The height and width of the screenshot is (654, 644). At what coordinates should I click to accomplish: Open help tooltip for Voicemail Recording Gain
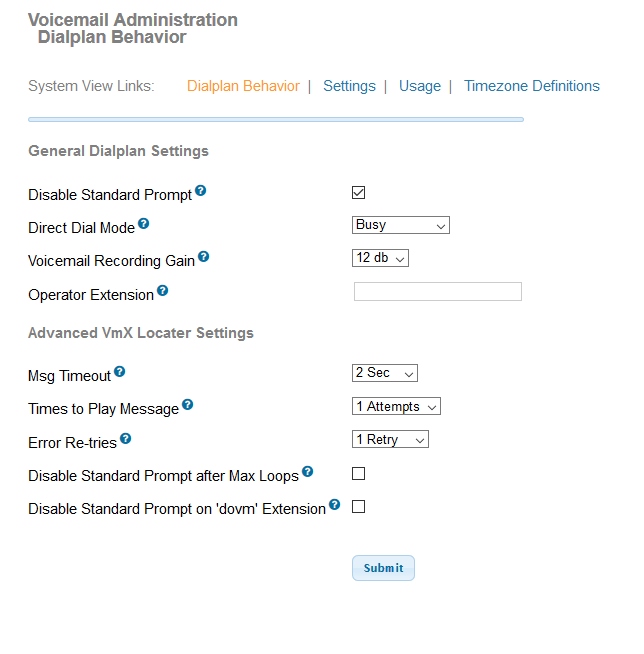tap(203, 257)
